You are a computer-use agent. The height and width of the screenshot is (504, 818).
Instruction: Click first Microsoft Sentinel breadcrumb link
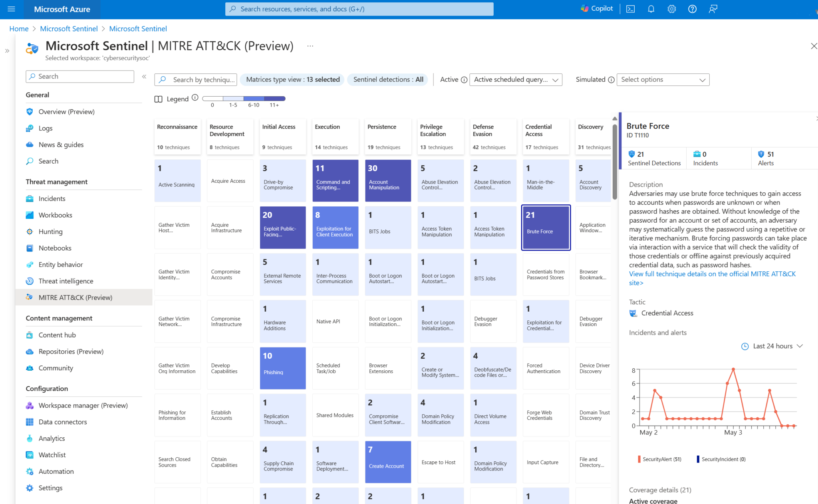tap(69, 29)
